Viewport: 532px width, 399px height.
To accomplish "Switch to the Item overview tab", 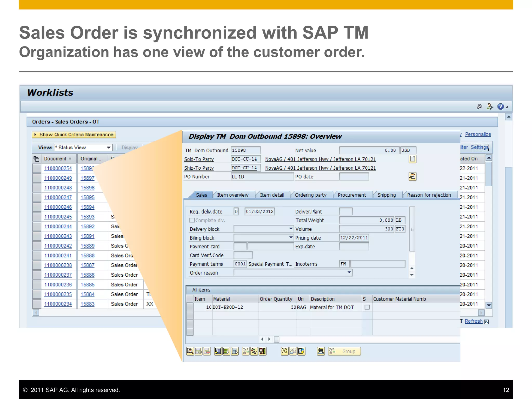I will [233, 195].
